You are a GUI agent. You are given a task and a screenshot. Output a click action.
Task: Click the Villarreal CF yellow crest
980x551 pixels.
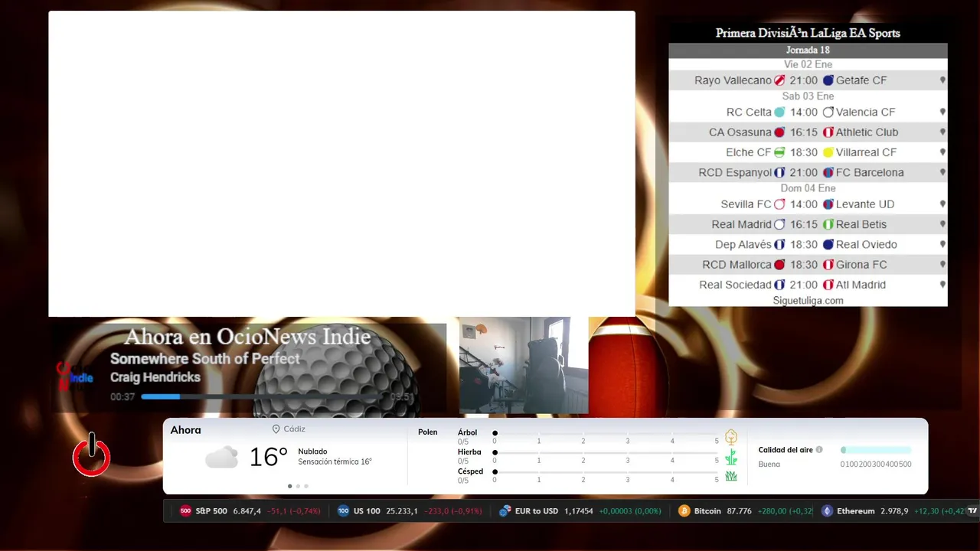pyautogui.click(x=828, y=152)
